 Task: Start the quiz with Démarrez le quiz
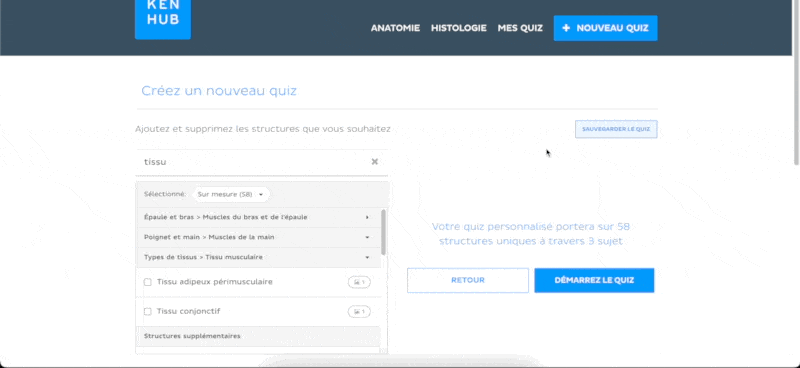(x=594, y=280)
